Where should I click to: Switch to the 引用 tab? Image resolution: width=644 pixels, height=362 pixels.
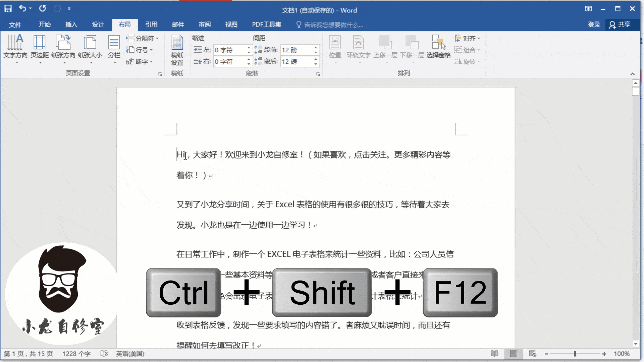click(x=151, y=24)
